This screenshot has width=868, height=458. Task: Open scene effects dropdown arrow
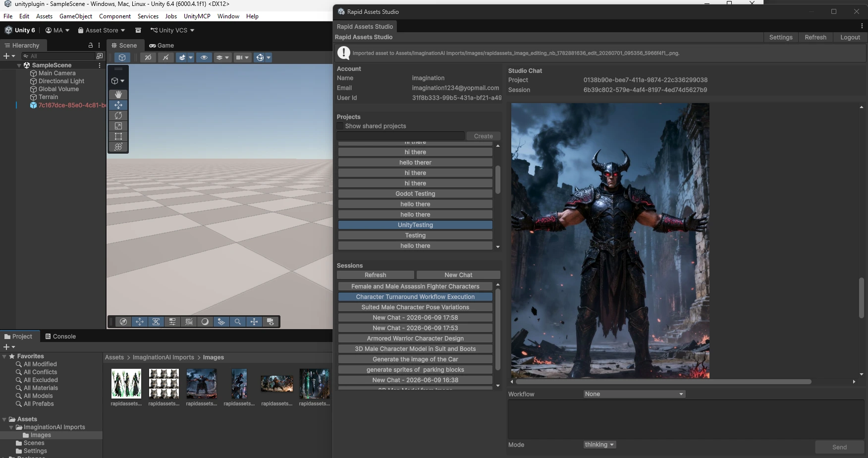click(191, 57)
